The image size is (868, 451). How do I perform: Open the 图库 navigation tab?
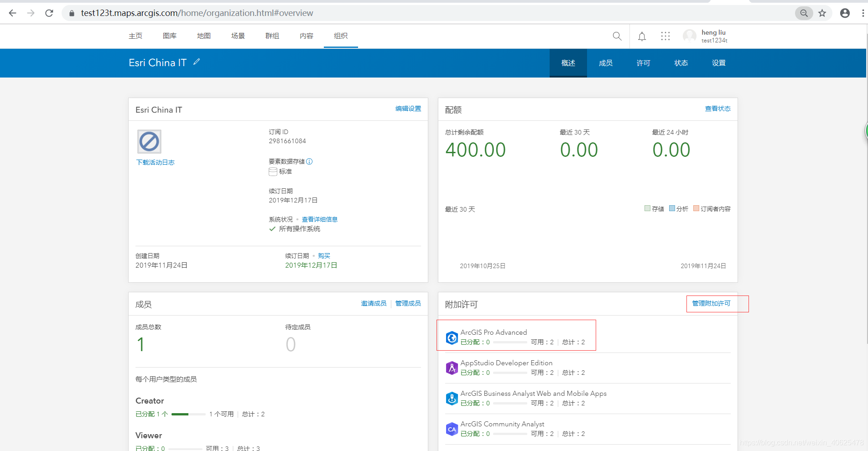pyautogui.click(x=170, y=36)
